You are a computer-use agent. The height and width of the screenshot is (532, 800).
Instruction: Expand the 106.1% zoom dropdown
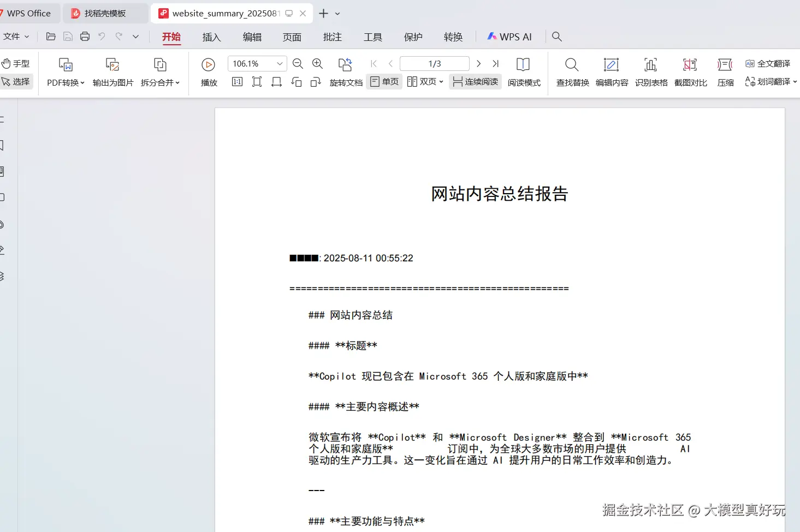(x=280, y=64)
